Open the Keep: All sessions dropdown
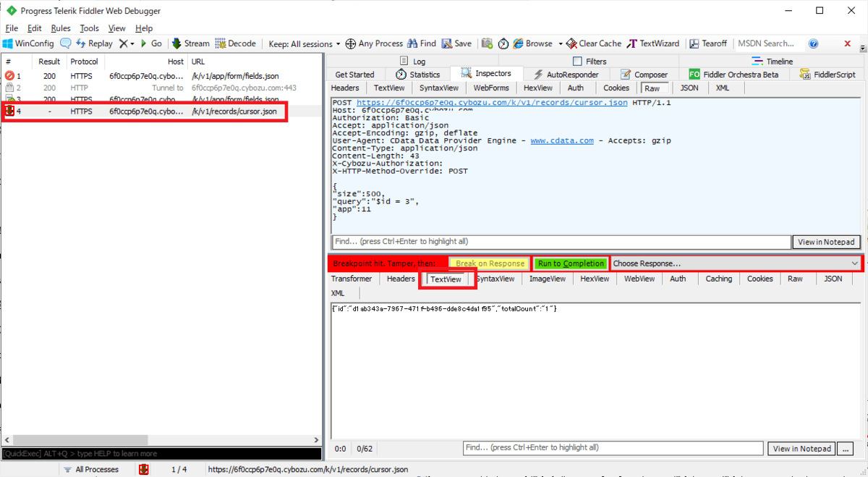Viewport: 868px width, 477px height. point(305,43)
